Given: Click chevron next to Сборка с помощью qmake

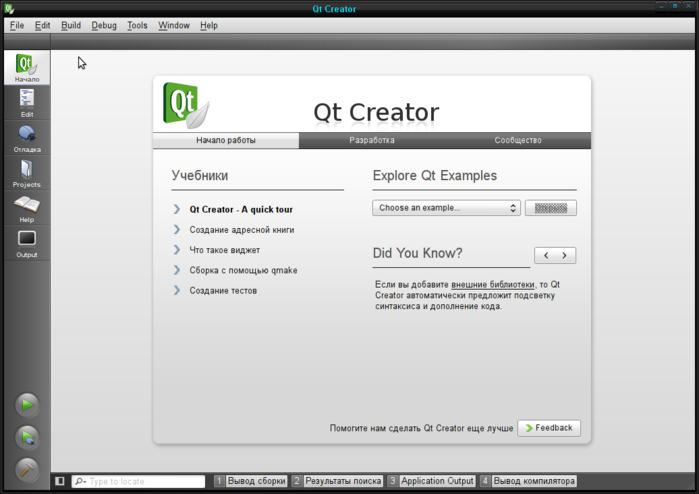Looking at the screenshot, I should tap(177, 270).
